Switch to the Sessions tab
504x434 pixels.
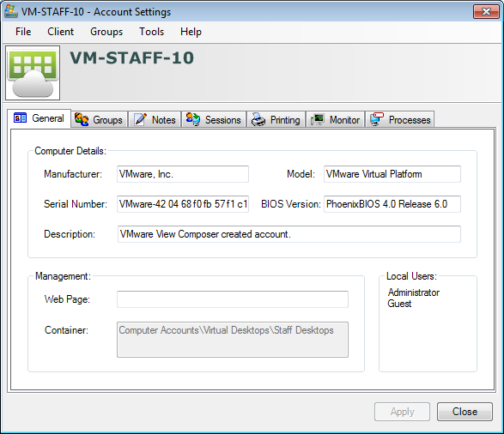click(x=214, y=119)
